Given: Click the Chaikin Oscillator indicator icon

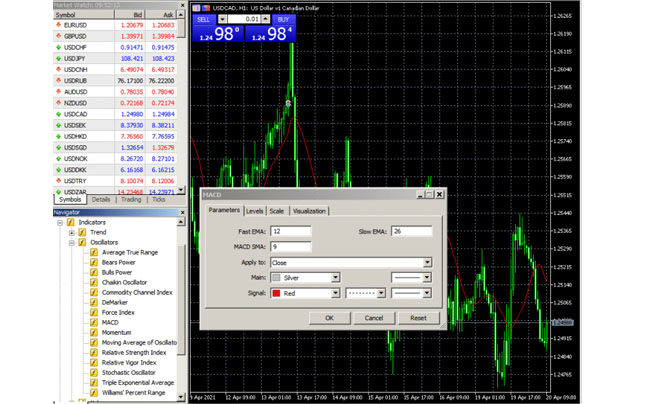Looking at the screenshot, I should coord(94,282).
